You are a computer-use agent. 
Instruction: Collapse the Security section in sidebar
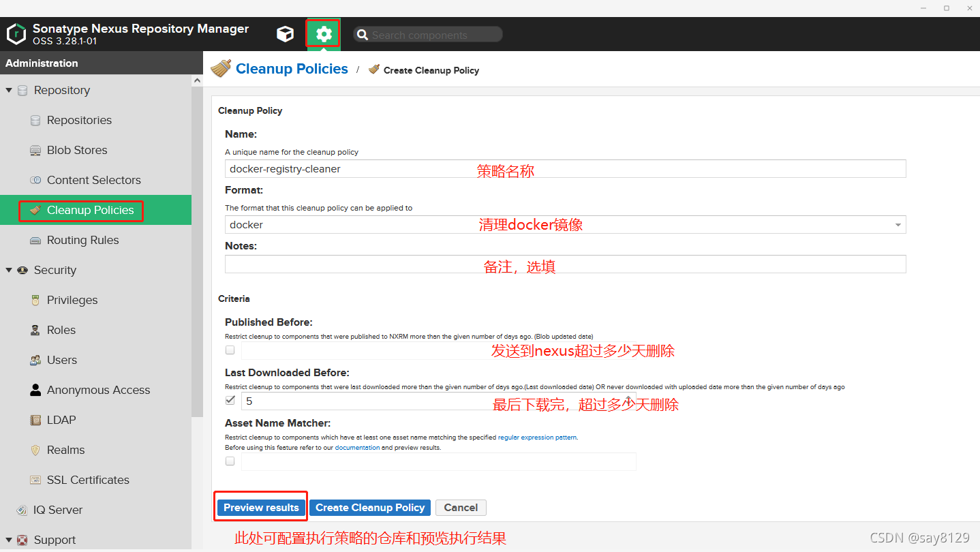(x=10, y=270)
